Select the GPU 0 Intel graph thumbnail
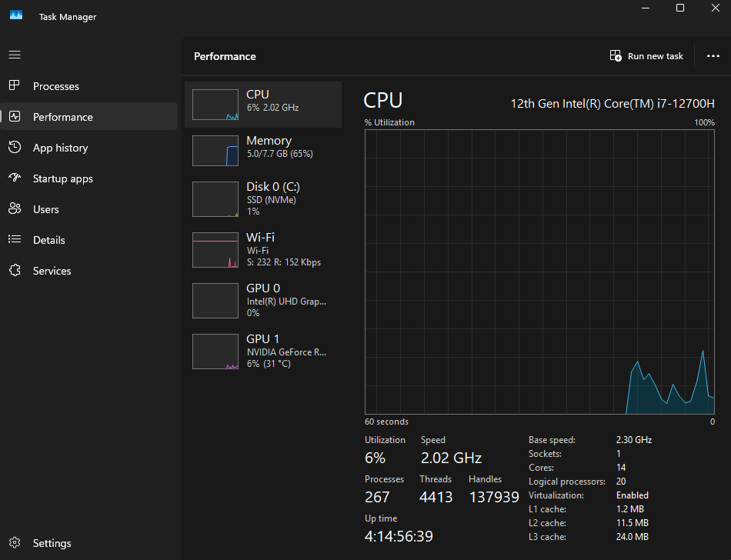This screenshot has height=560, width=731. (x=215, y=301)
